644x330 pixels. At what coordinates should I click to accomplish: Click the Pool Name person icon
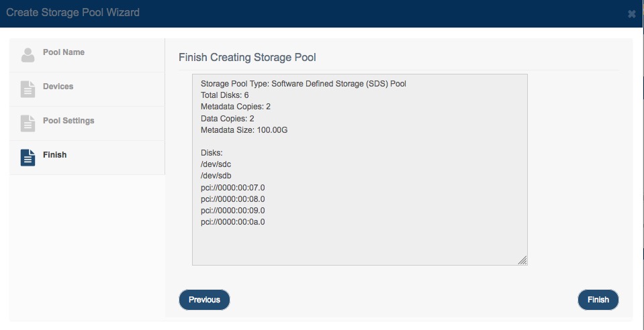click(x=28, y=55)
